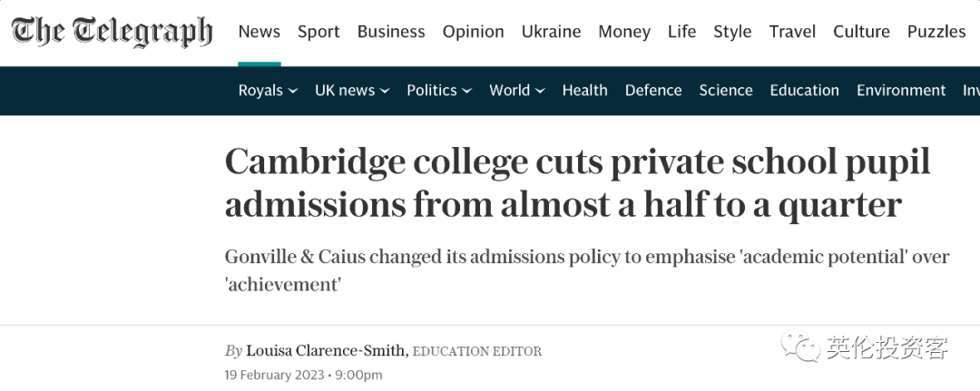This screenshot has width=980, height=391.
Task: Open the Politics dropdown menu
Action: pos(439,91)
